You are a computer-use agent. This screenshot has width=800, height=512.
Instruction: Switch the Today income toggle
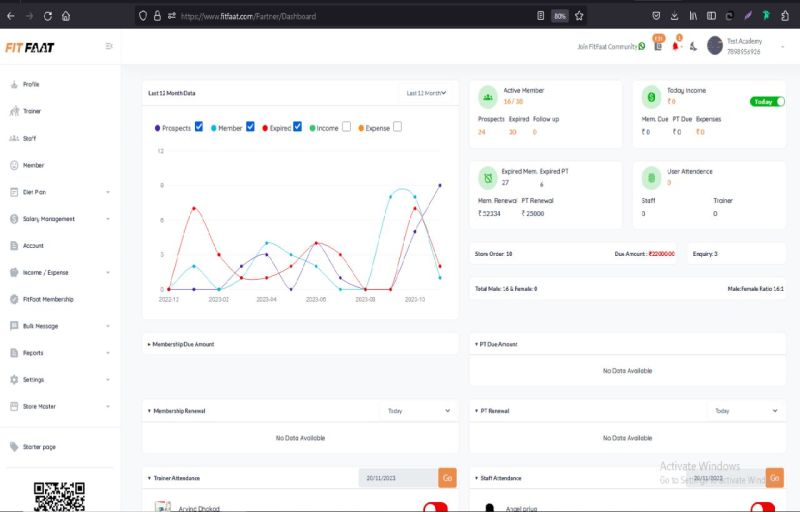point(767,102)
